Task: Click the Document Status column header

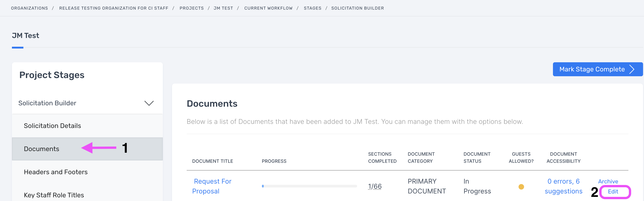Action: click(x=477, y=158)
